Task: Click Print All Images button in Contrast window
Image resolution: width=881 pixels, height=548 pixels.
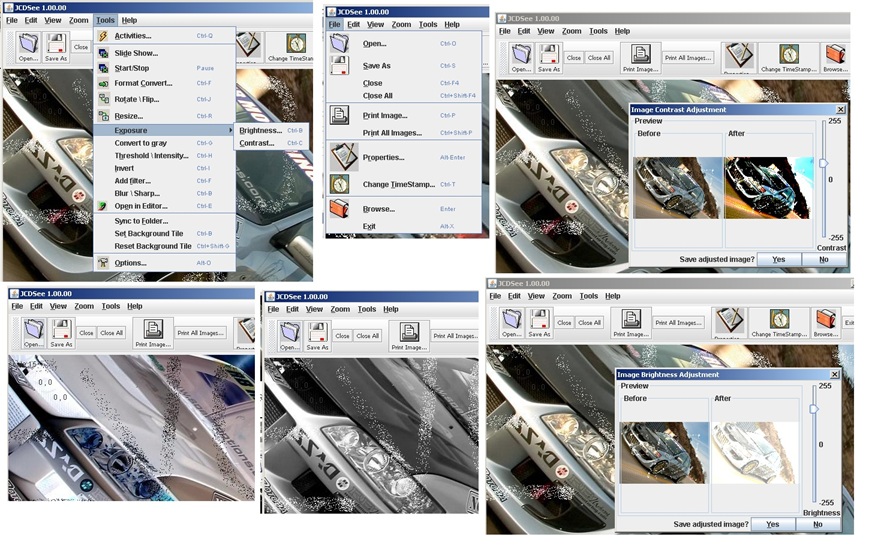Action: click(688, 57)
